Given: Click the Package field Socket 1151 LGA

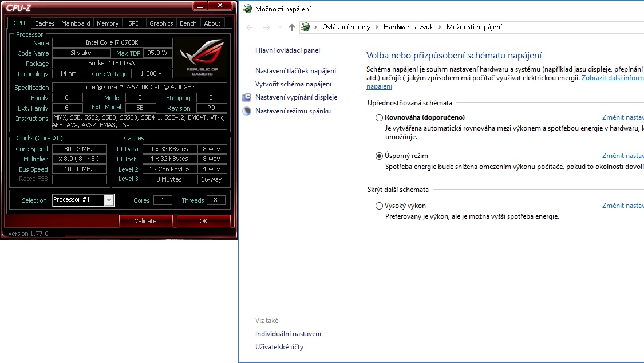Looking at the screenshot, I should (112, 63).
